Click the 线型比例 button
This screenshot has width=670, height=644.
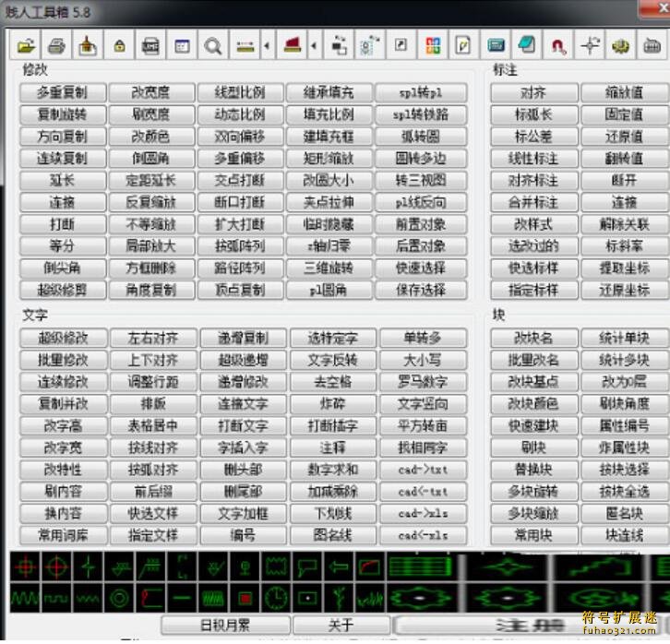[240, 92]
